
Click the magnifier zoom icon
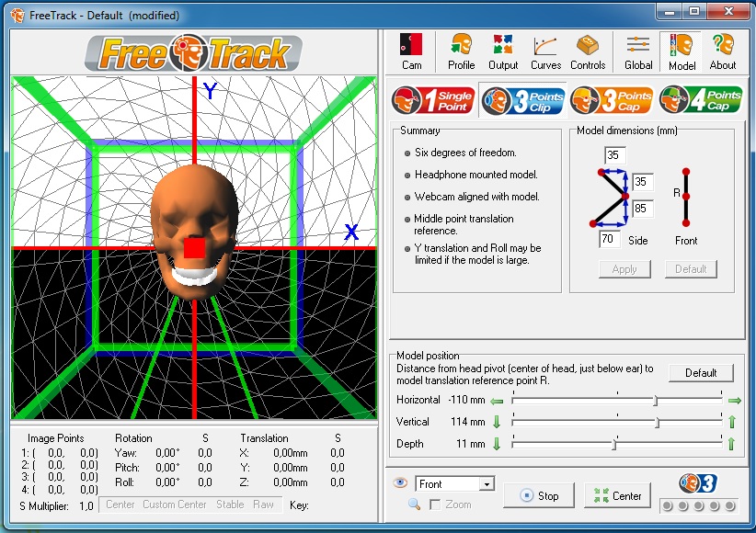coord(414,505)
